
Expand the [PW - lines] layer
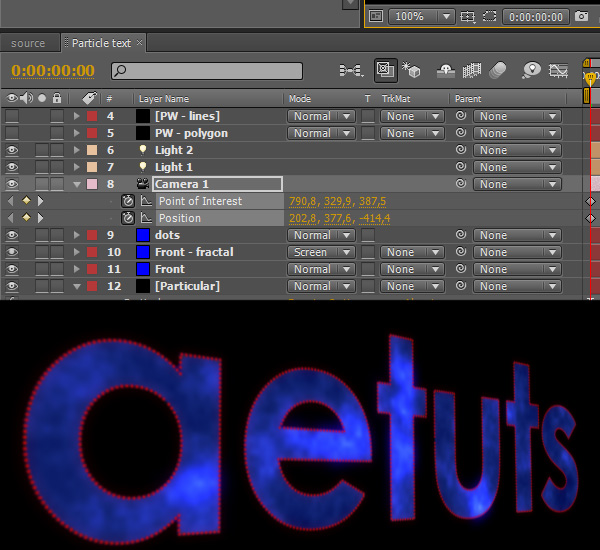(x=77, y=116)
